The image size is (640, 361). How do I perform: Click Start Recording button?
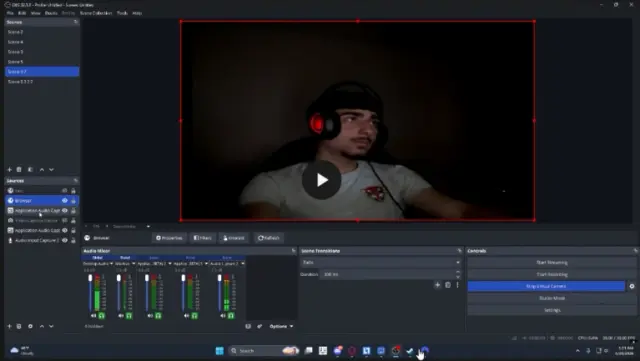click(x=552, y=274)
